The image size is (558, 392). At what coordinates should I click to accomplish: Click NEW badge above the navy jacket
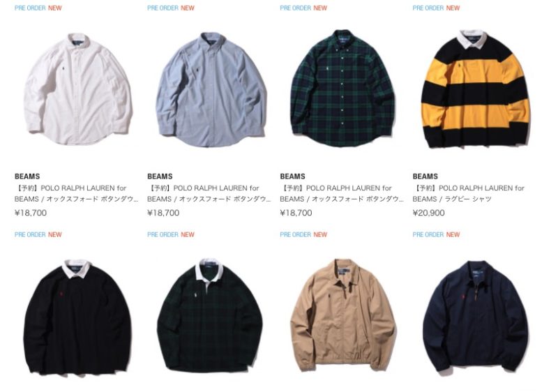point(453,235)
